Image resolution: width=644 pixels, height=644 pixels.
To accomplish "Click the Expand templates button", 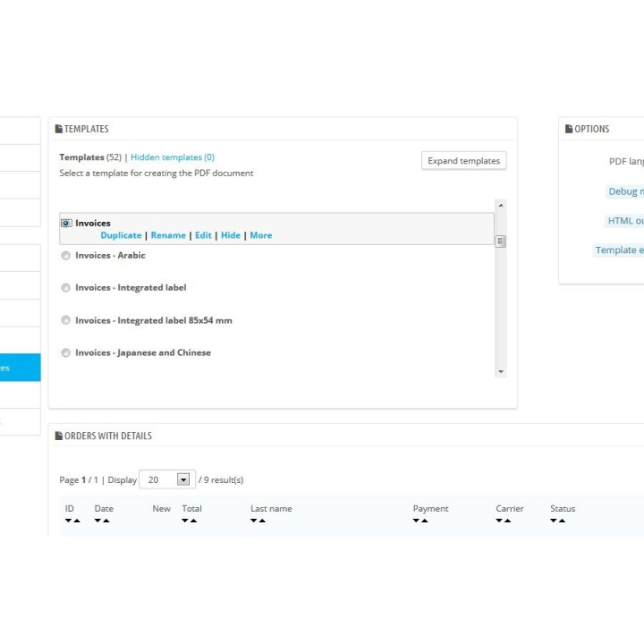I will (463, 161).
